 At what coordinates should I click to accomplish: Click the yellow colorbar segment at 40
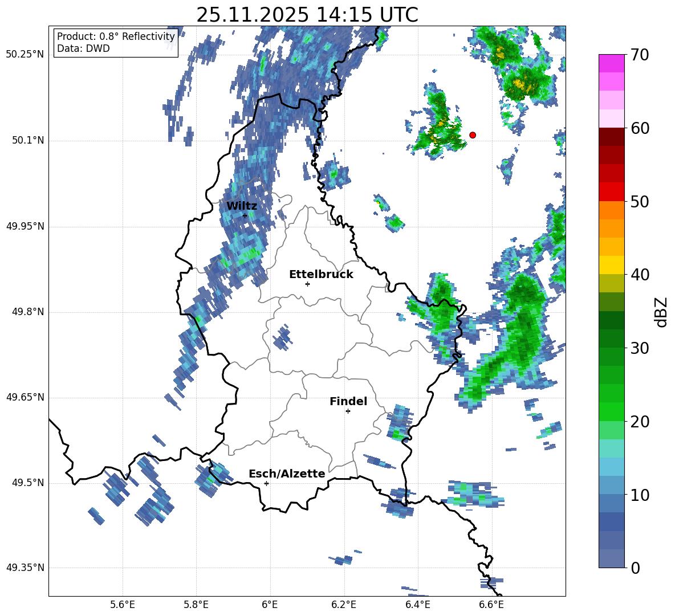click(611, 265)
